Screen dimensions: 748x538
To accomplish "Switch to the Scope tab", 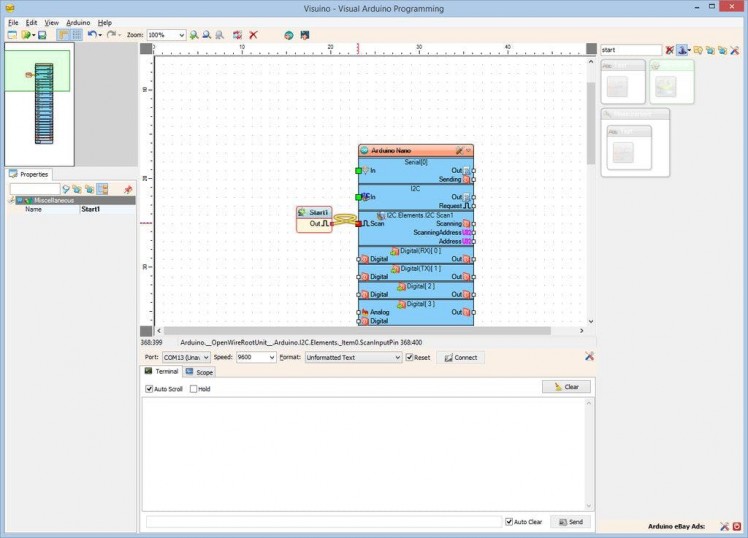I will click(x=199, y=372).
